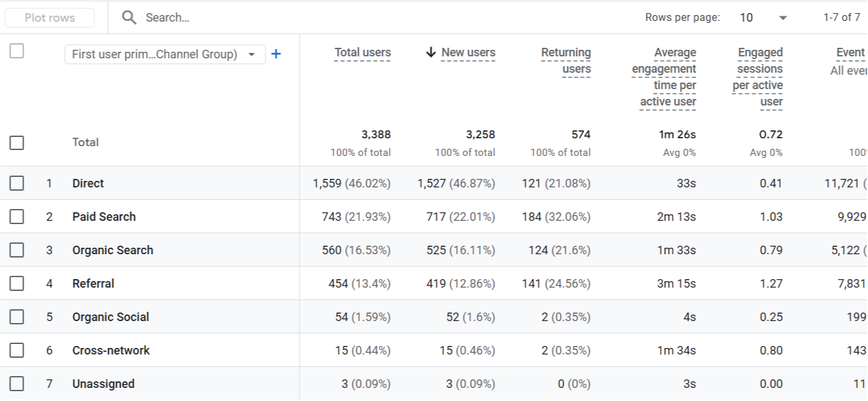This screenshot has width=868, height=401.
Task: Sort by New users column header
Action: click(x=468, y=52)
